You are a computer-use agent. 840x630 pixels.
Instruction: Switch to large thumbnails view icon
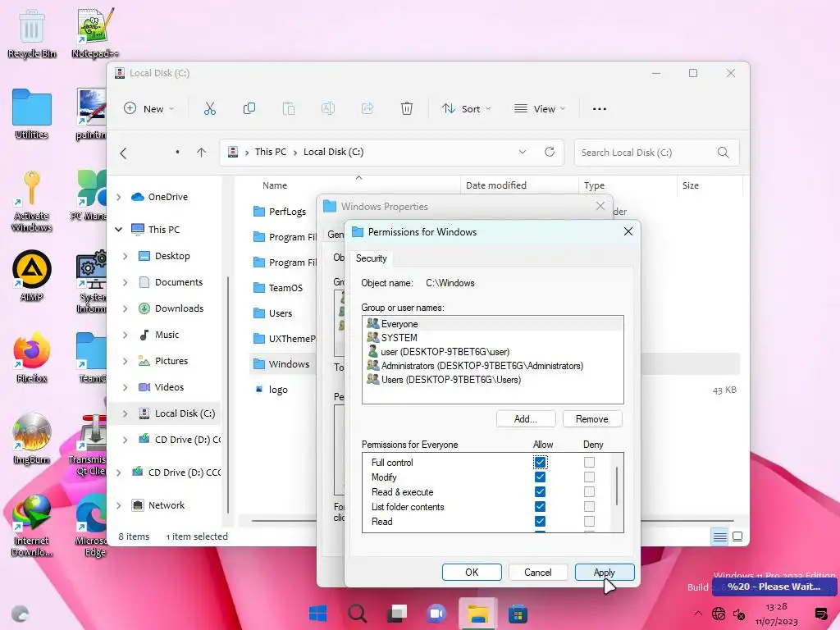[737, 536]
